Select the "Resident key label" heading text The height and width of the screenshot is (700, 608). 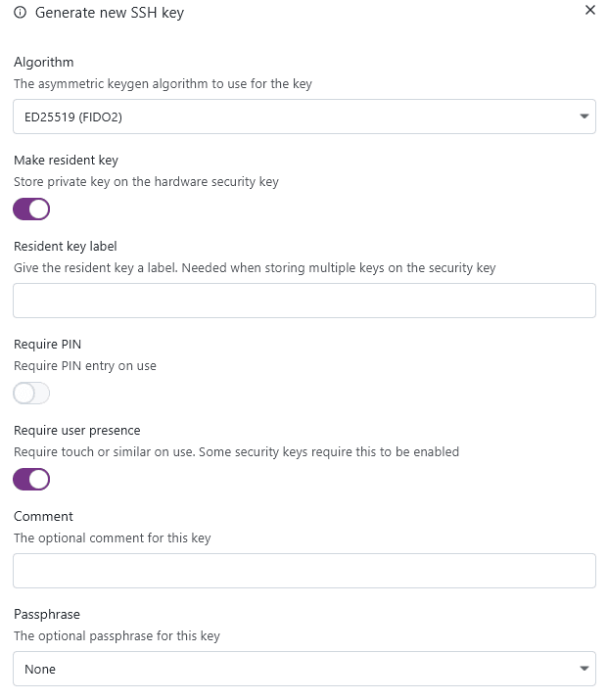point(66,246)
